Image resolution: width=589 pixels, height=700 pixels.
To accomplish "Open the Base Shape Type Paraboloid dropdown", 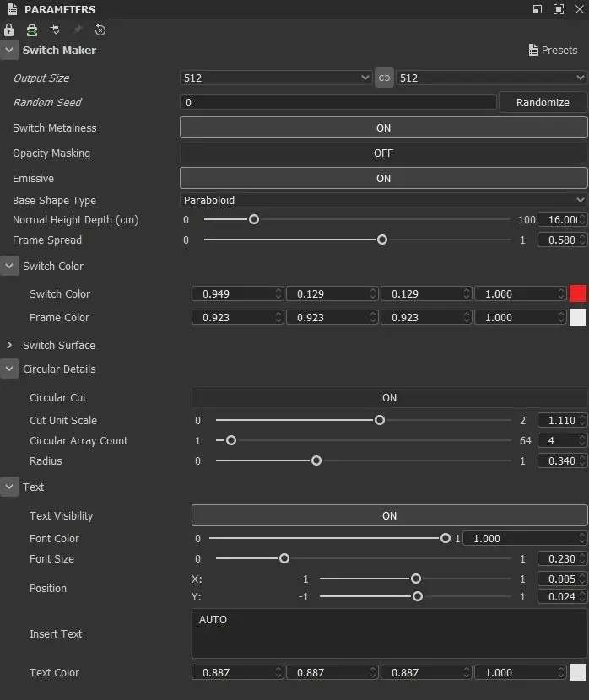I will point(383,200).
